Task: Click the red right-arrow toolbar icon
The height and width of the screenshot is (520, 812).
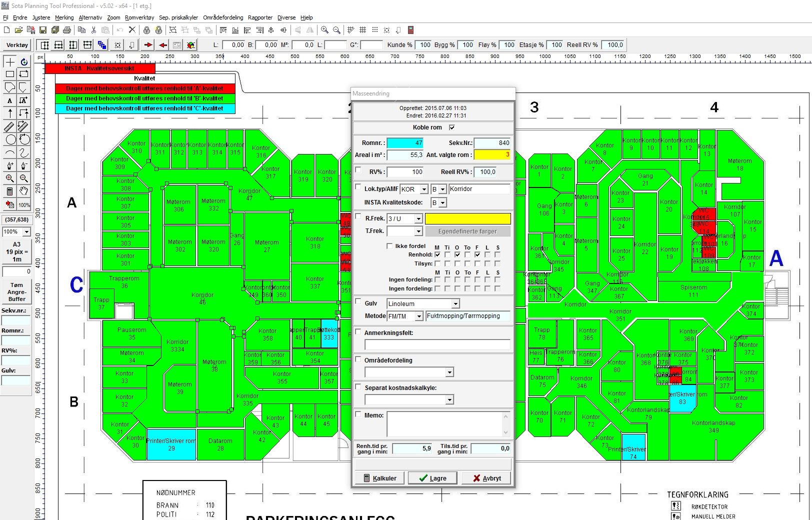Action: [x=148, y=45]
